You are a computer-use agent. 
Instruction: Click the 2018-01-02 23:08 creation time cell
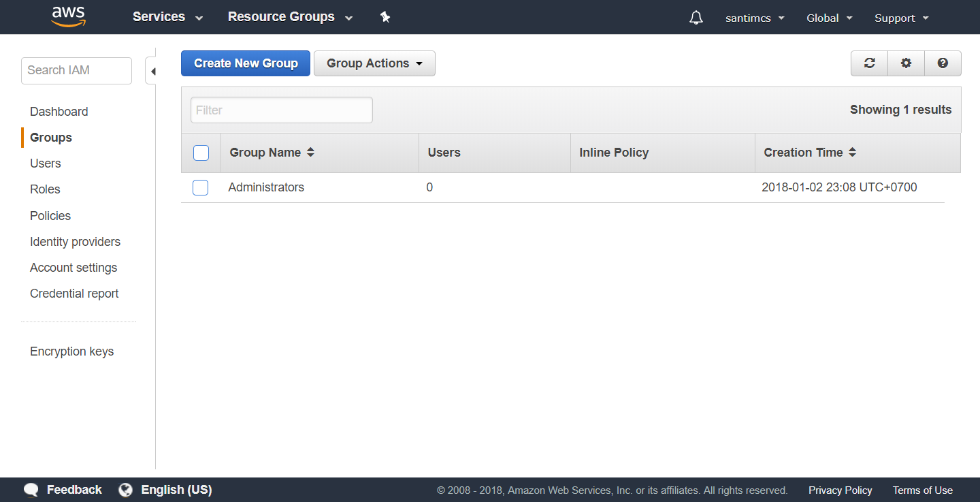coord(839,187)
